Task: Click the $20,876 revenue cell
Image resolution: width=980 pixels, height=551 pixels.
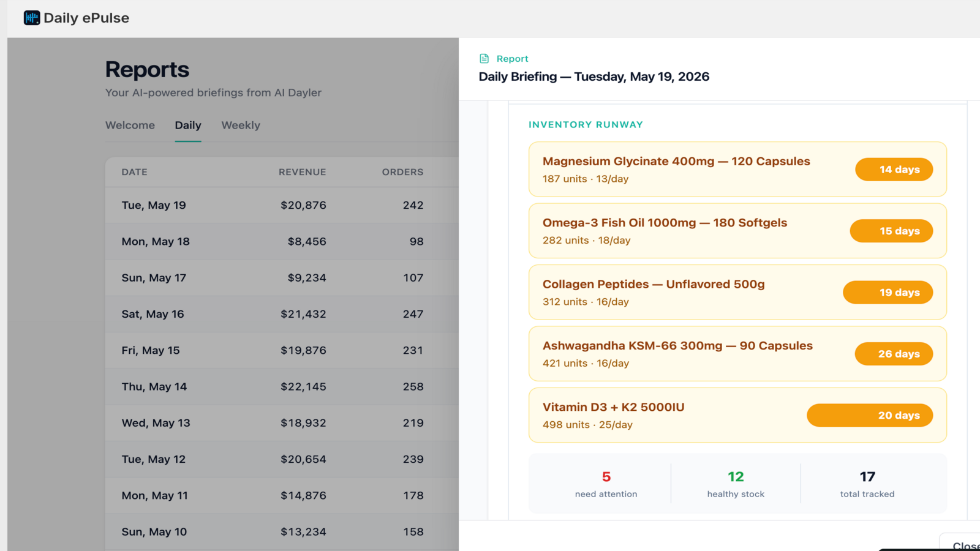Action: (x=303, y=205)
